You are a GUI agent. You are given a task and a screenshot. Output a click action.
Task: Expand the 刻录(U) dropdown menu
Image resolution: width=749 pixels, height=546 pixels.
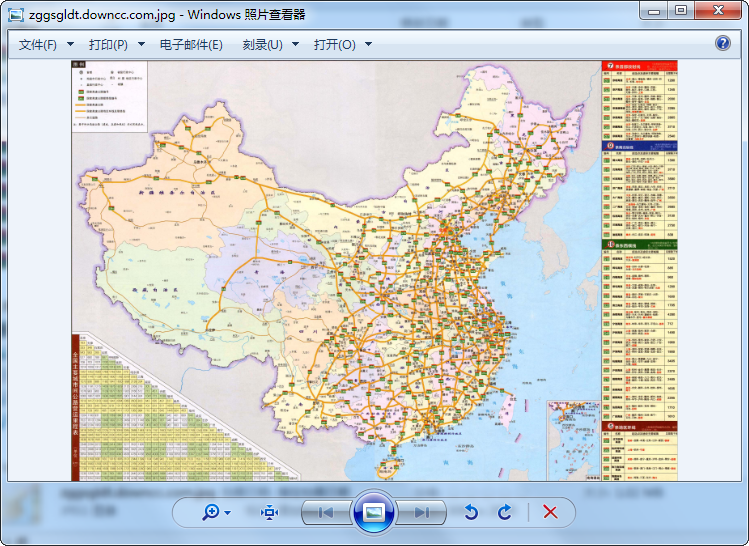click(270, 45)
